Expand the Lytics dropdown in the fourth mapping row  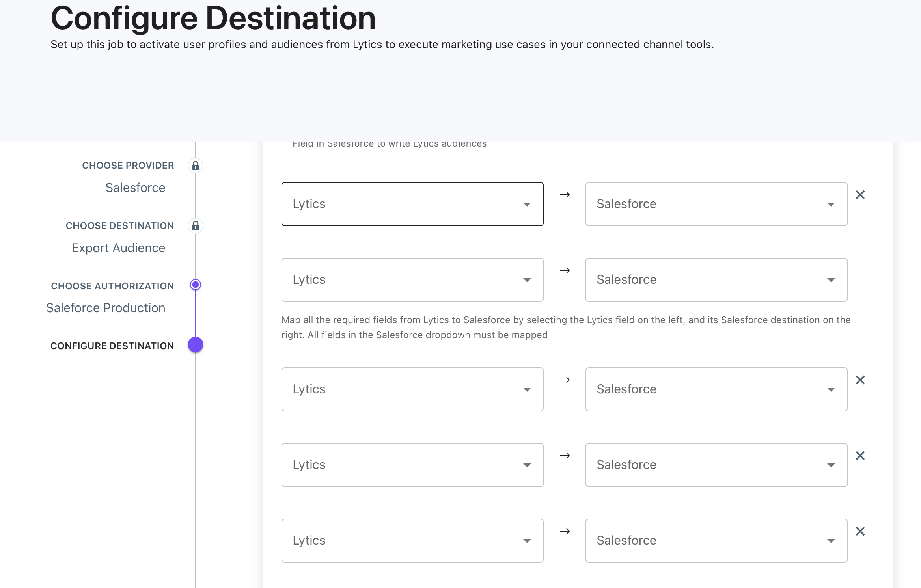tap(412, 465)
